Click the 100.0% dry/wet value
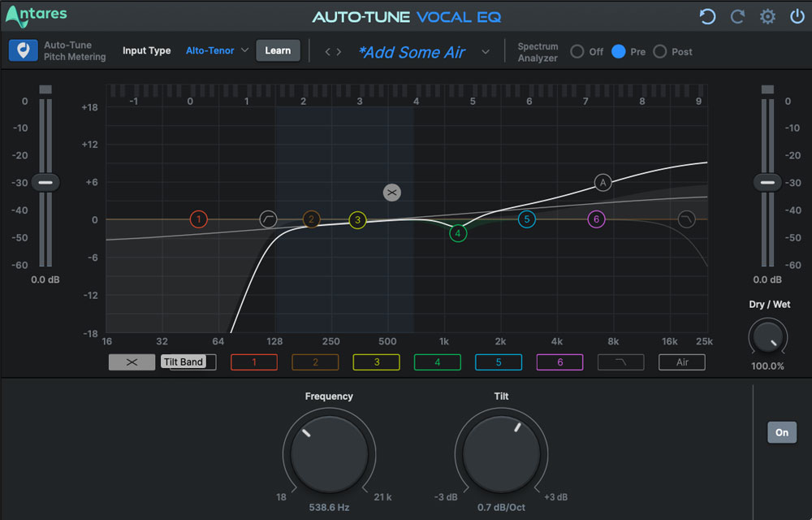 (767, 366)
